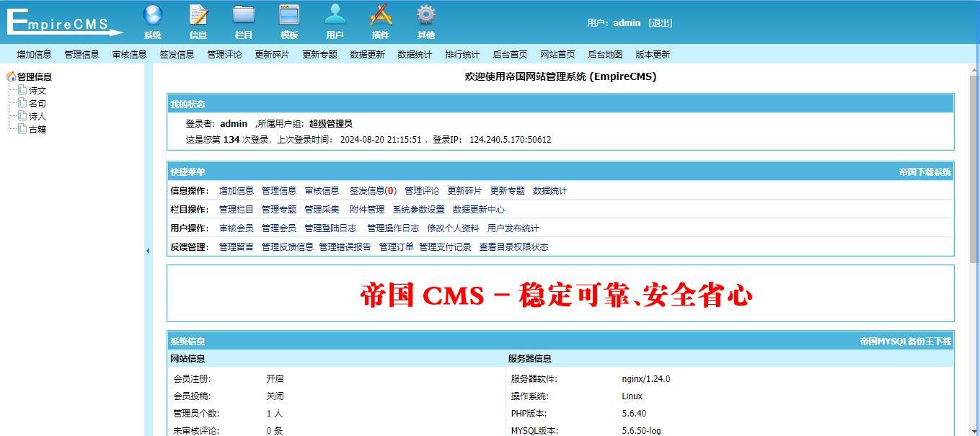The width and height of the screenshot is (980, 436).
Task: Open 诗人 in the sidebar tree
Action: [37, 117]
